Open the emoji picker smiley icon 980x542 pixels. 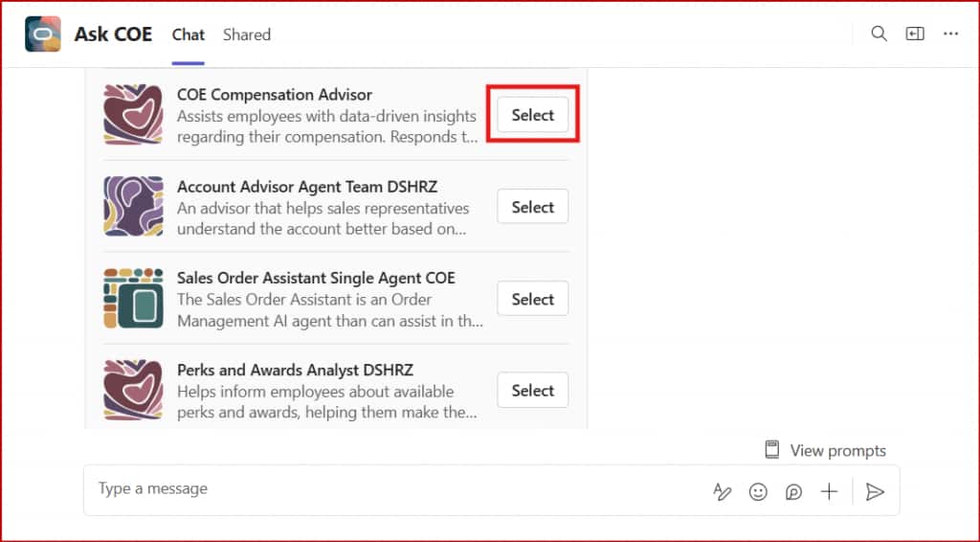point(758,491)
